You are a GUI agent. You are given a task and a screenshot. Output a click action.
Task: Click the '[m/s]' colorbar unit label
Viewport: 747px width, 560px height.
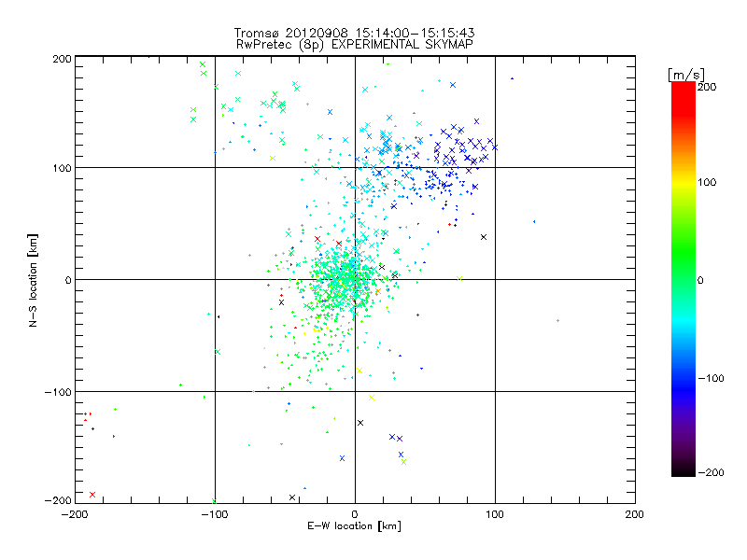[x=686, y=75]
